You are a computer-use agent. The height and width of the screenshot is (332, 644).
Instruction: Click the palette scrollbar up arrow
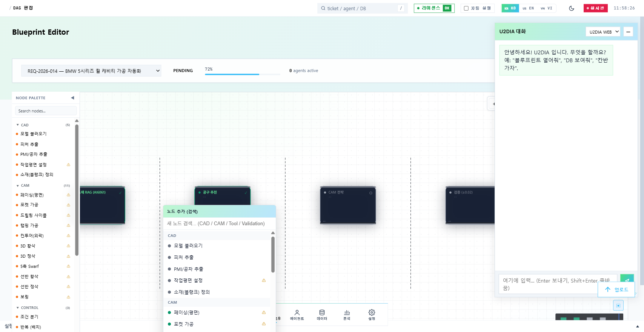77,121
